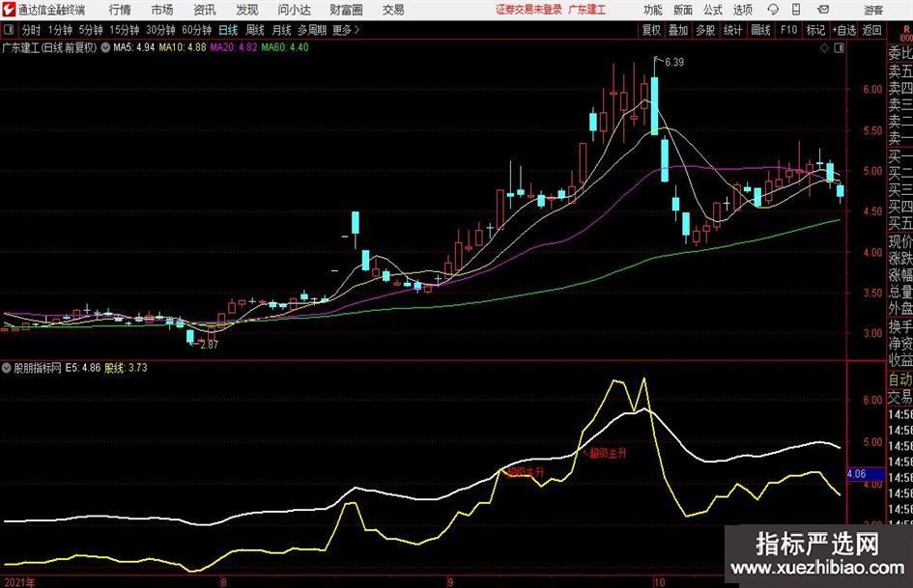Image resolution: width=913 pixels, height=588 pixels.
Task: Click the 游客 guest account label
Action: (x=872, y=10)
